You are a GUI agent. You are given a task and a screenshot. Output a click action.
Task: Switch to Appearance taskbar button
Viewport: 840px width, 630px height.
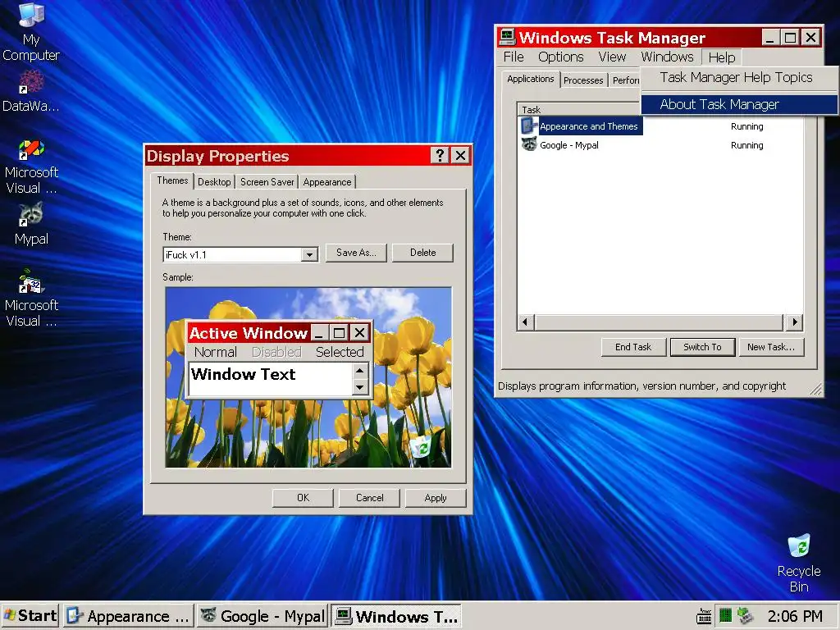click(129, 616)
